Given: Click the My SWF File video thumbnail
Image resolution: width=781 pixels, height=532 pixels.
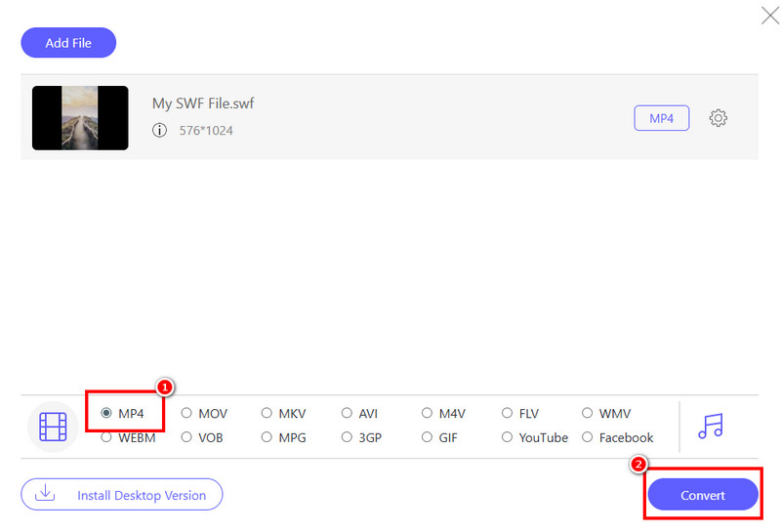Looking at the screenshot, I should pos(80,118).
